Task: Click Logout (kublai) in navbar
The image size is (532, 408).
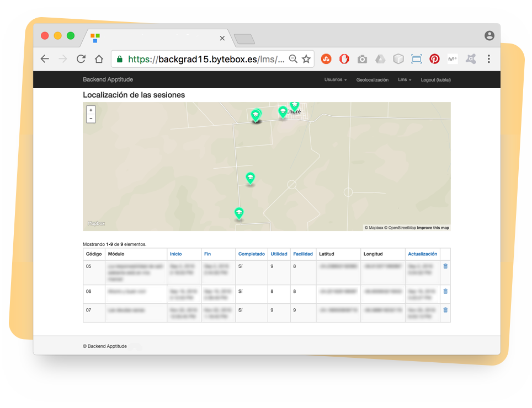Action: point(435,79)
